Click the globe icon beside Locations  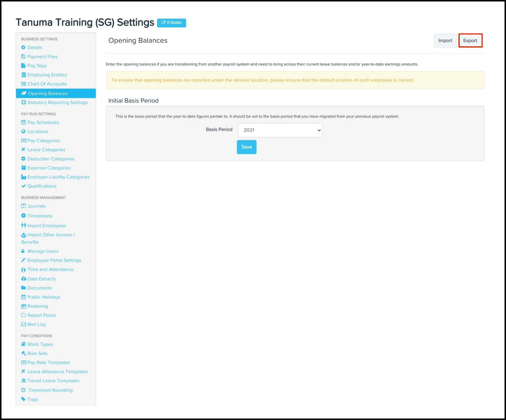pos(23,131)
